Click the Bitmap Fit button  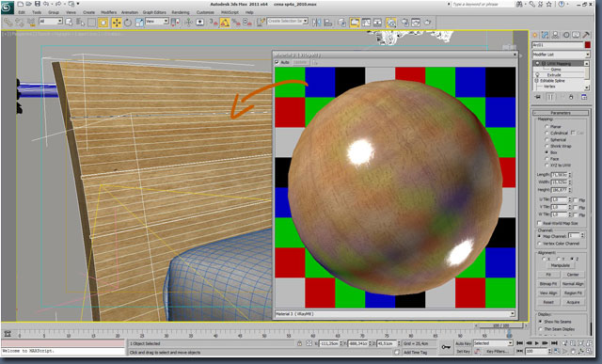[x=547, y=284]
